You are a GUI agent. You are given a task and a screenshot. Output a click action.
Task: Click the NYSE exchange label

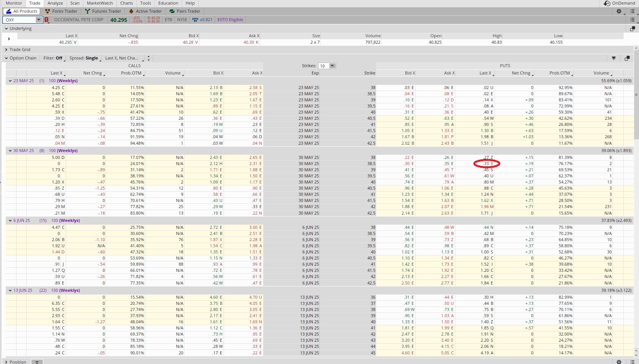pos(182,20)
